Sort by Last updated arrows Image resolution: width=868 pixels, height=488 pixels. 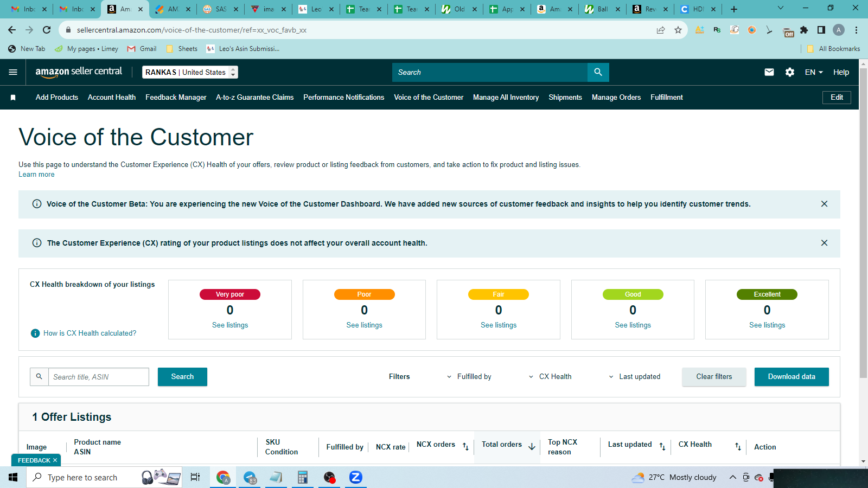click(662, 446)
